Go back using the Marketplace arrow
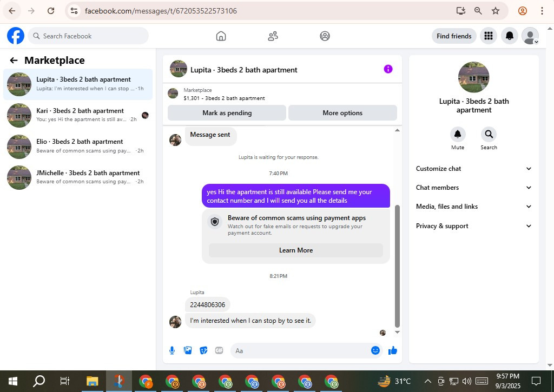 [x=14, y=61]
